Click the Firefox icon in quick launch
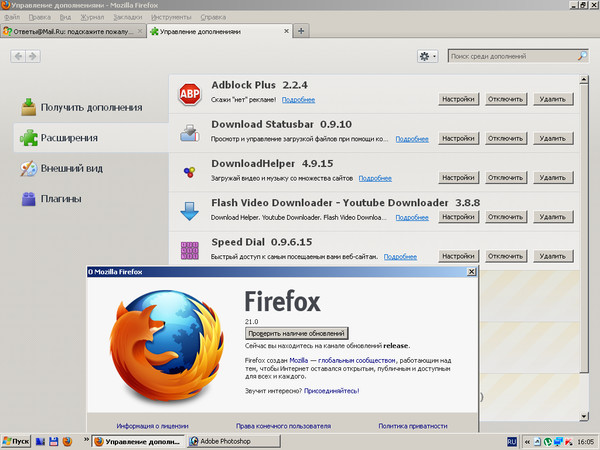Image resolution: width=600 pixels, height=450 pixels. click(x=67, y=441)
